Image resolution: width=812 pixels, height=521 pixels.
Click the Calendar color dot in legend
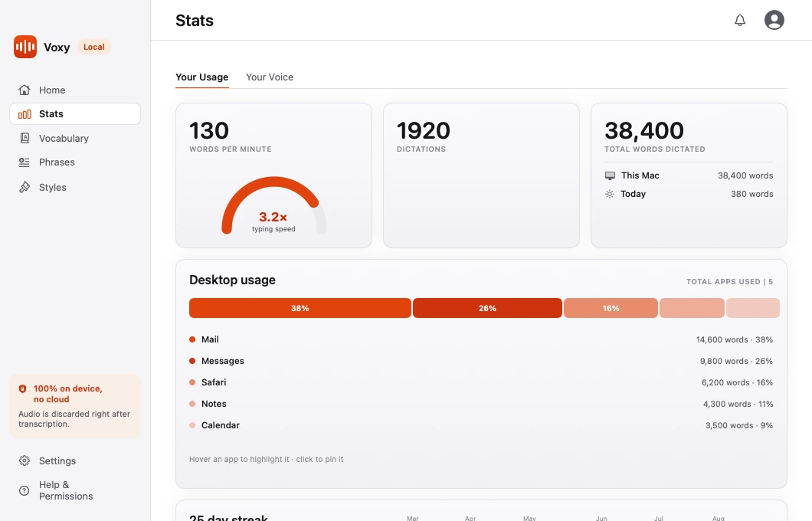point(192,425)
